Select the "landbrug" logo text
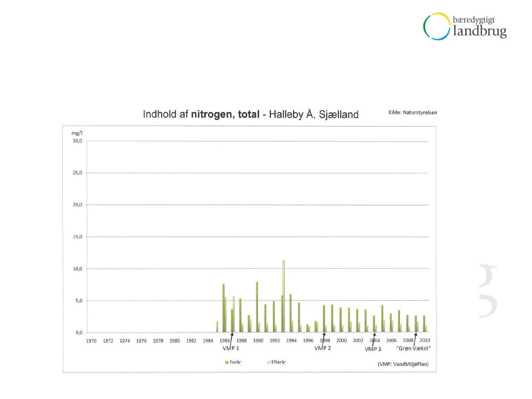This screenshot has height=399, width=532. pyautogui.click(x=480, y=32)
